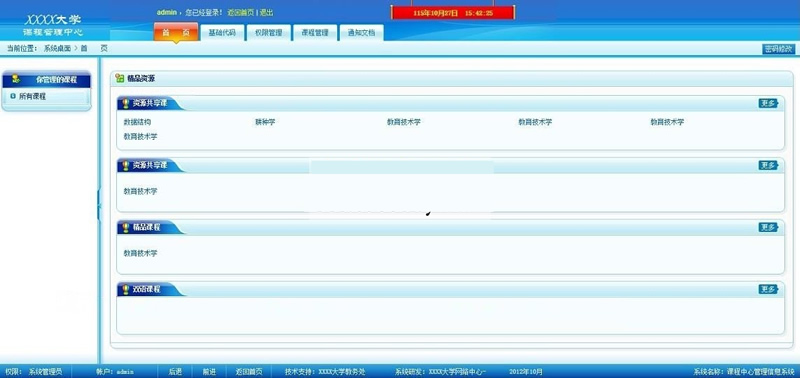This screenshot has height=378, width=800.
Task: Go to the 课程管理 tab
Action: 315,33
